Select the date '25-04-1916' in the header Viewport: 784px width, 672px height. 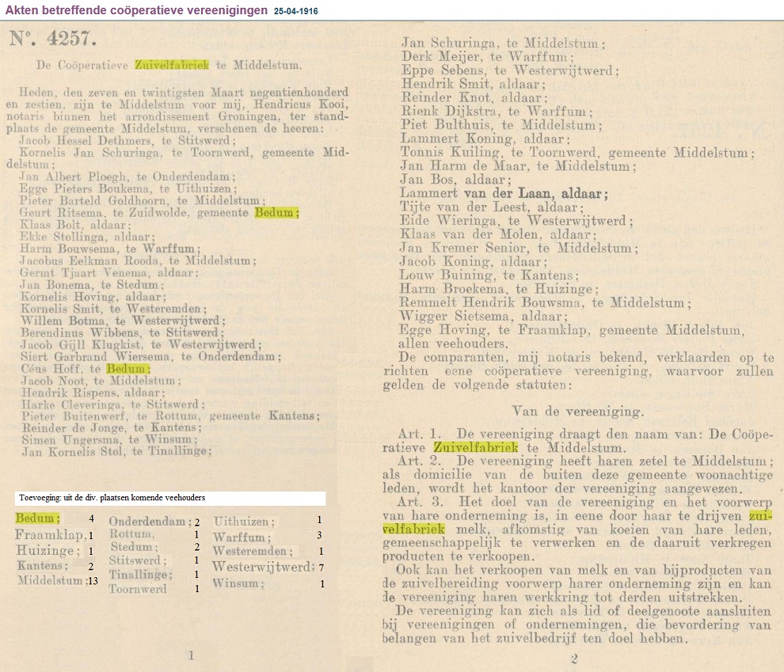pyautogui.click(x=296, y=11)
